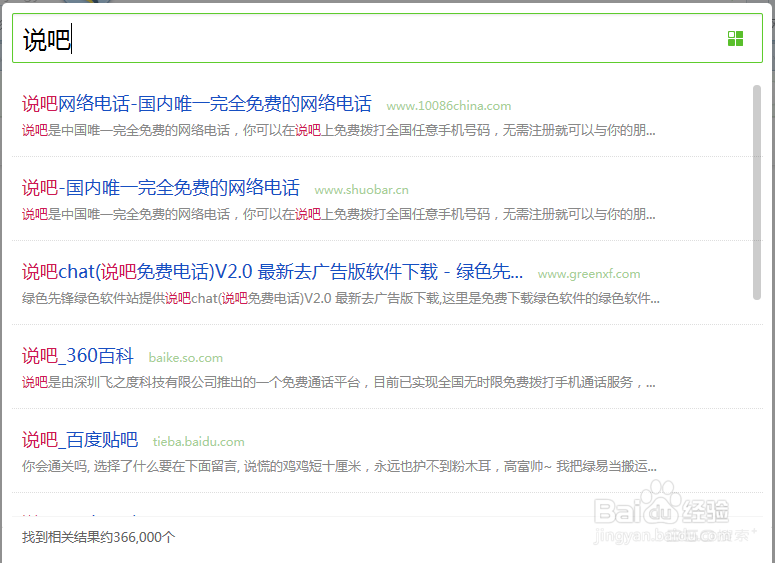Select snippet under www.10086china.com result

(x=339, y=130)
